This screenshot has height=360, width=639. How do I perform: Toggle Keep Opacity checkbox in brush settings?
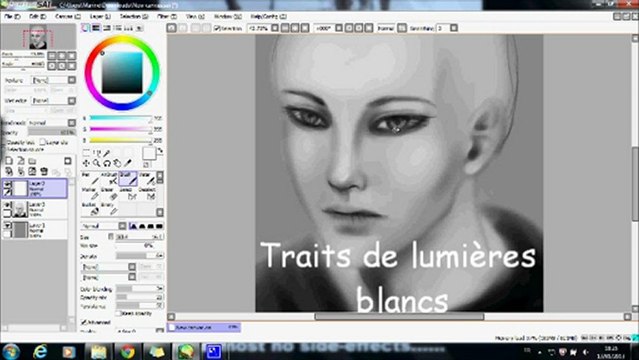pos(119,313)
